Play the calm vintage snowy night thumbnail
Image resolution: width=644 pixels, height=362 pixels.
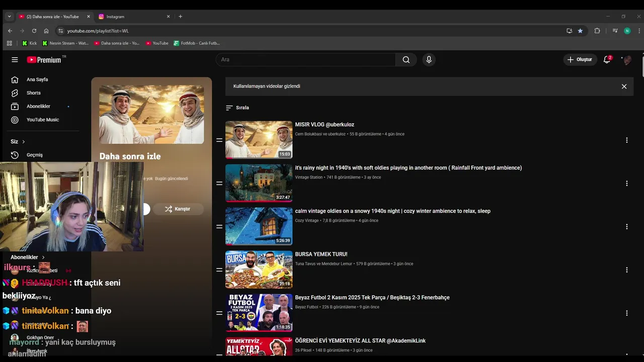(x=259, y=226)
